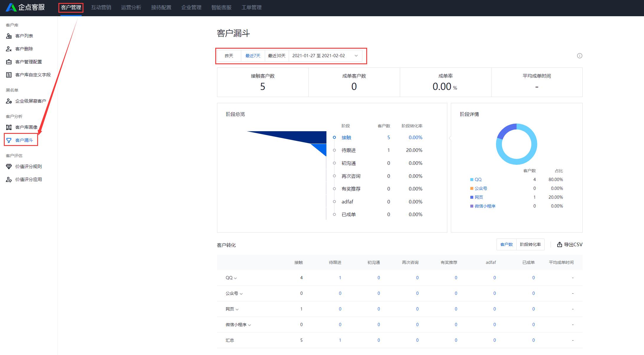Expand the QQ row in the conversion table
The width and height of the screenshot is (644, 355).
tap(235, 278)
